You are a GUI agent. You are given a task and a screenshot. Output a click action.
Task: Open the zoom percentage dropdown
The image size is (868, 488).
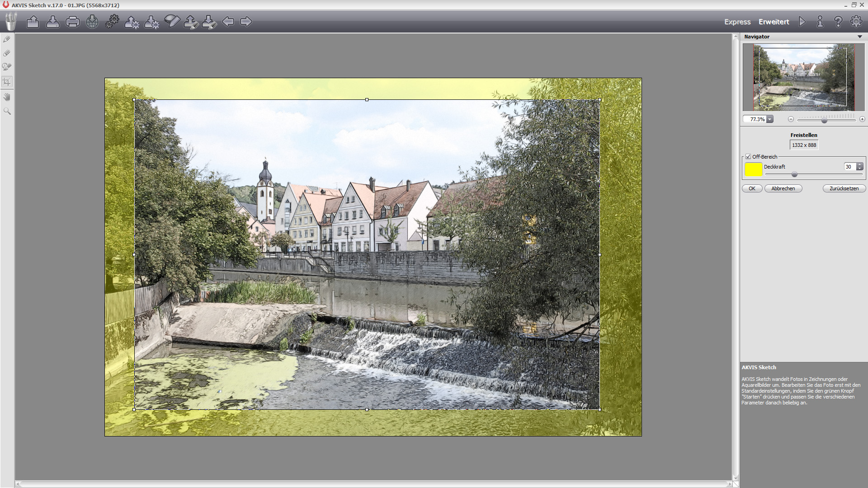770,119
